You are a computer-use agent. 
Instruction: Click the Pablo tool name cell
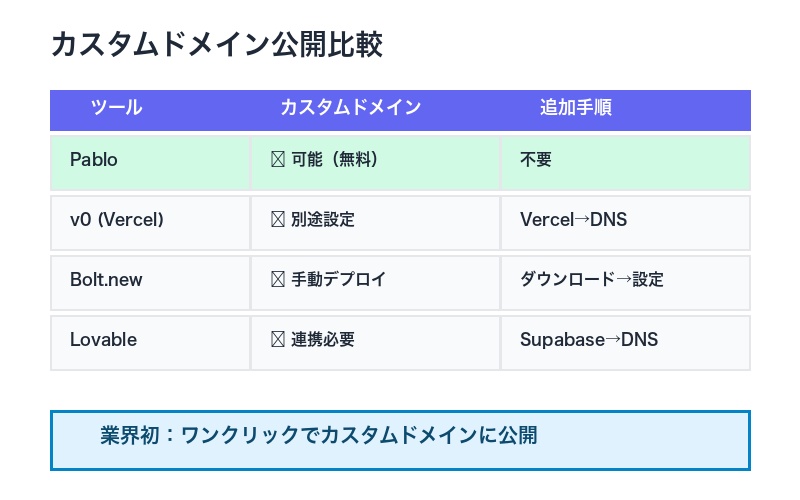click(94, 160)
